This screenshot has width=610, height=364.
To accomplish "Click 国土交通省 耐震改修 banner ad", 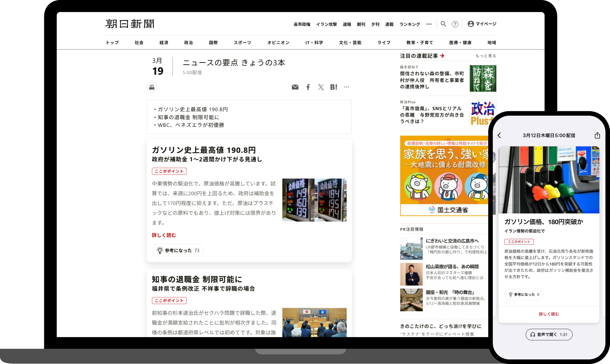I will (x=444, y=176).
